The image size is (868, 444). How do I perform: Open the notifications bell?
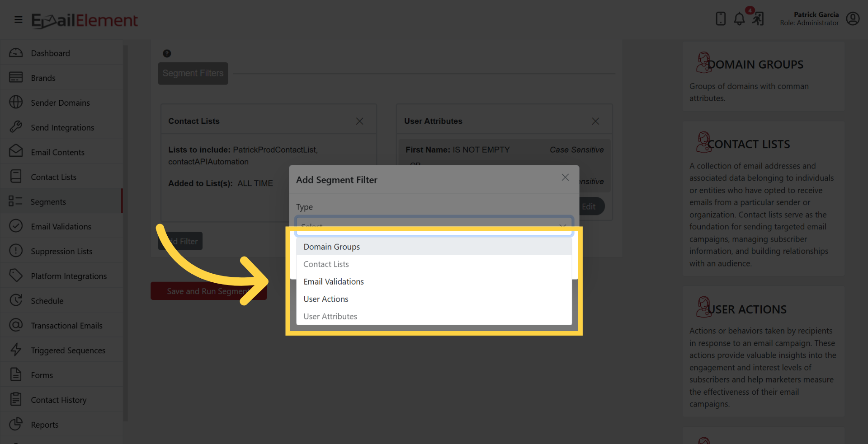point(739,19)
